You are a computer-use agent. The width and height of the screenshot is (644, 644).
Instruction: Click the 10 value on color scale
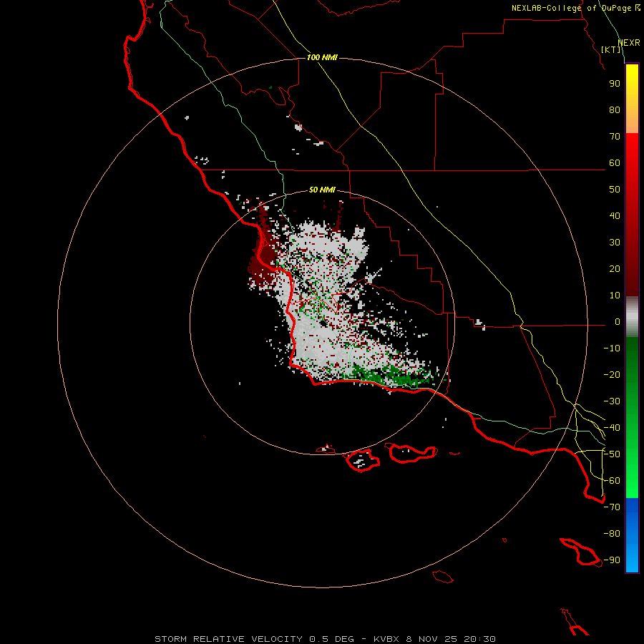tap(615, 296)
